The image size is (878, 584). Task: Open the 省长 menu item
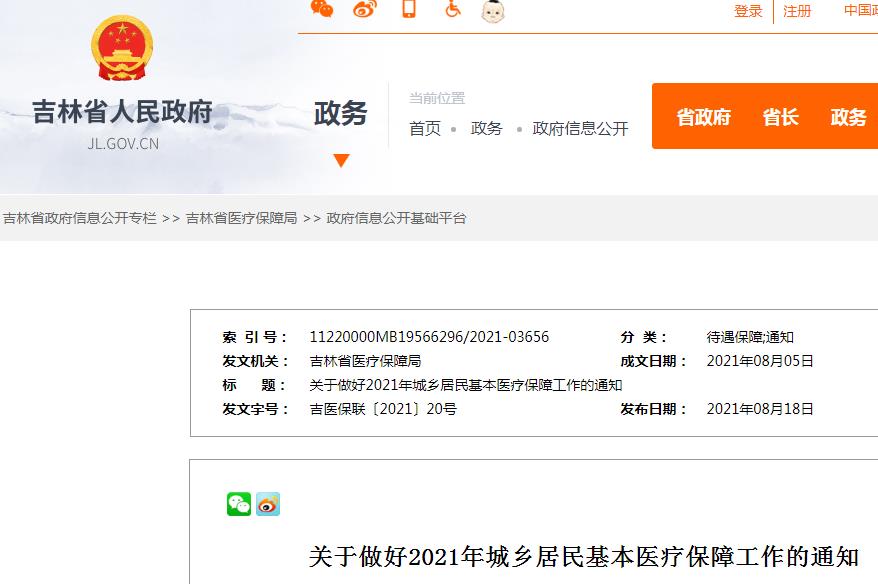781,117
